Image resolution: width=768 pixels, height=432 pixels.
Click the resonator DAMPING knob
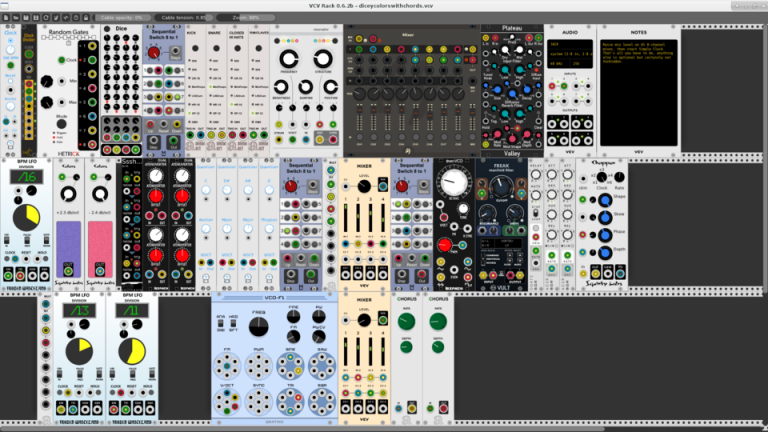pyautogui.click(x=306, y=88)
